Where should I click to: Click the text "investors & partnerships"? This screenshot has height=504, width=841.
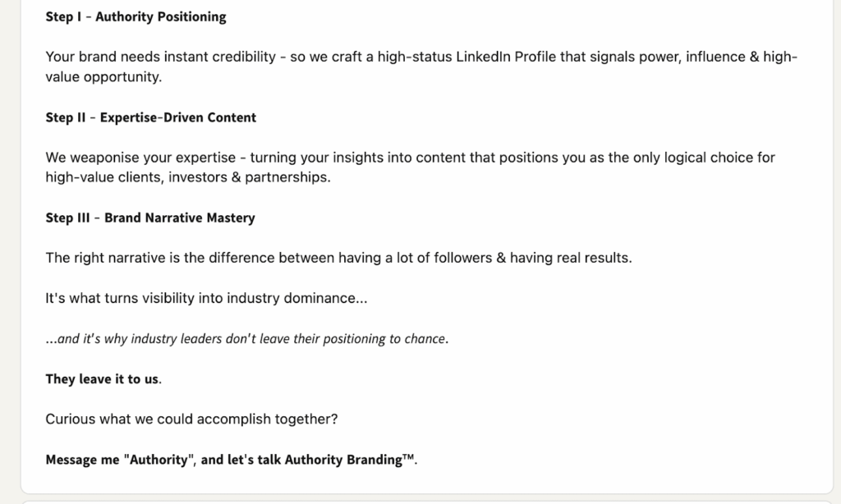coord(249,177)
